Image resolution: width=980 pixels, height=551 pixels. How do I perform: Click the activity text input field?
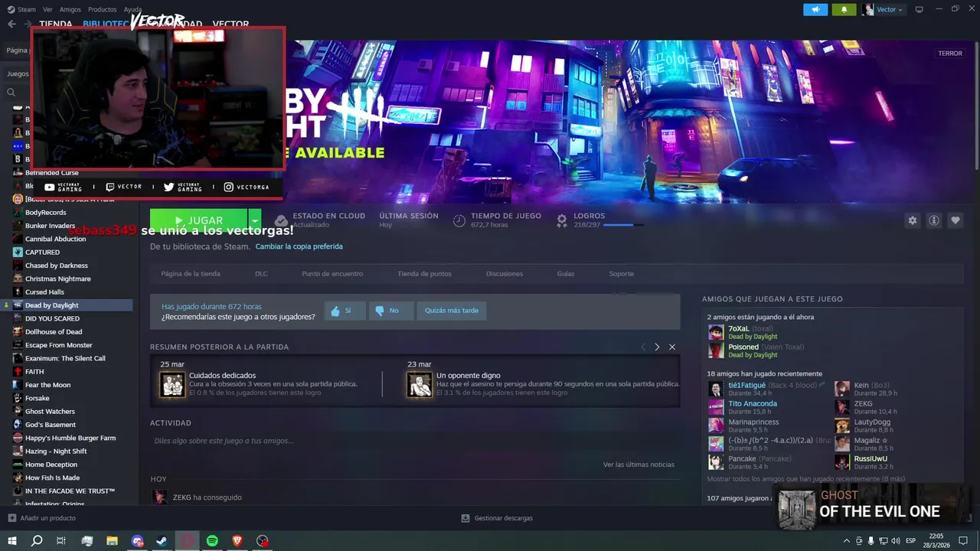pos(415,441)
